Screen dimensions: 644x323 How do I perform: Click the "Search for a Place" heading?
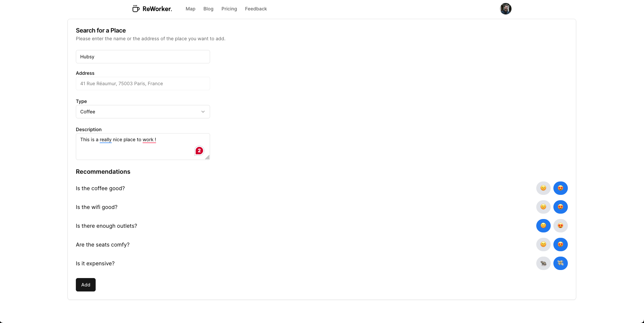pyautogui.click(x=101, y=31)
